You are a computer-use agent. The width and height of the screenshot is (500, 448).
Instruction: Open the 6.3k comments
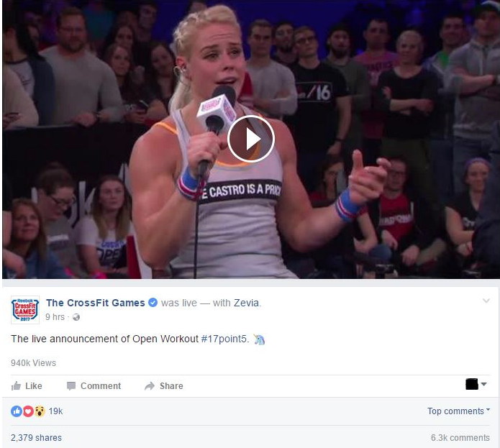pos(460,438)
